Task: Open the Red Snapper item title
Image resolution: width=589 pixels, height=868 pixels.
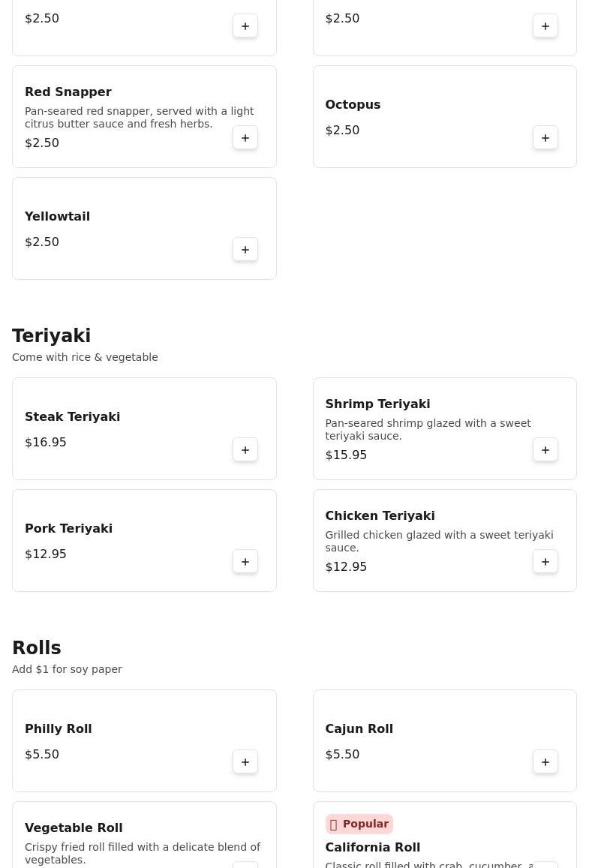Action: (68, 92)
